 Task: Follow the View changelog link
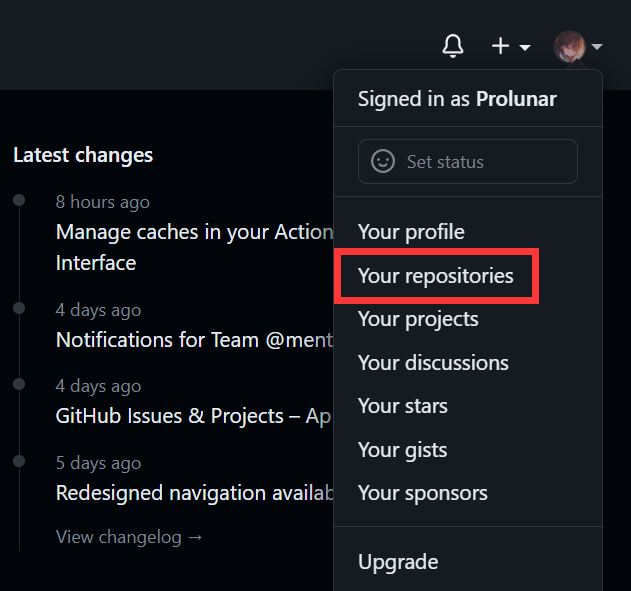129,537
